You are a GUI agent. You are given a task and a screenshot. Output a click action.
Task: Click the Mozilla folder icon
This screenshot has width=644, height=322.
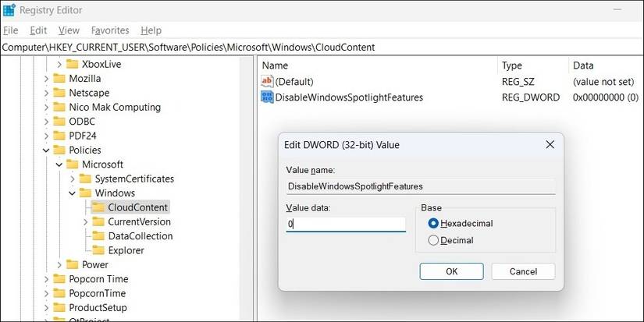[59, 79]
